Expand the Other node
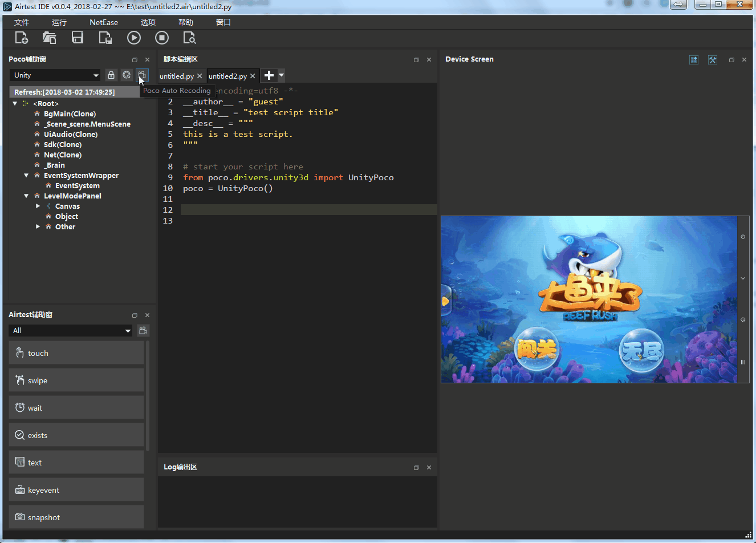This screenshot has width=756, height=543. point(38,226)
